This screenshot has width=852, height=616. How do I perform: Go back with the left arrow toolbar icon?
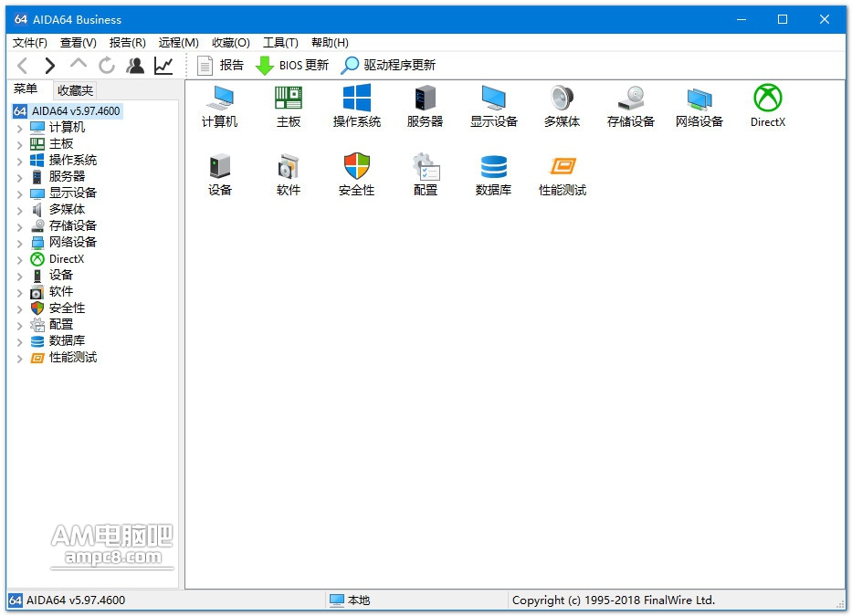pyautogui.click(x=22, y=66)
